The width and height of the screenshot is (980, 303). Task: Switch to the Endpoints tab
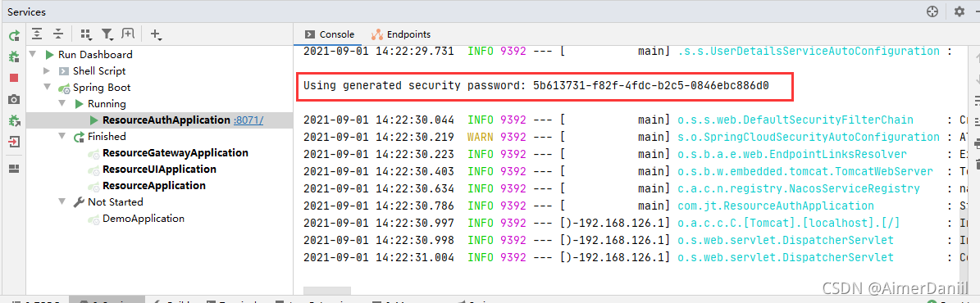point(401,34)
